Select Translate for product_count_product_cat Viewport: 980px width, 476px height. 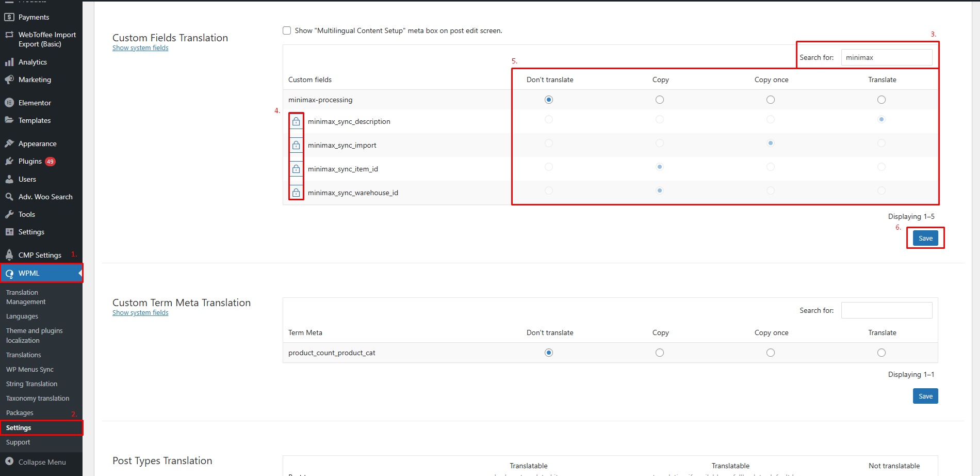(x=881, y=353)
